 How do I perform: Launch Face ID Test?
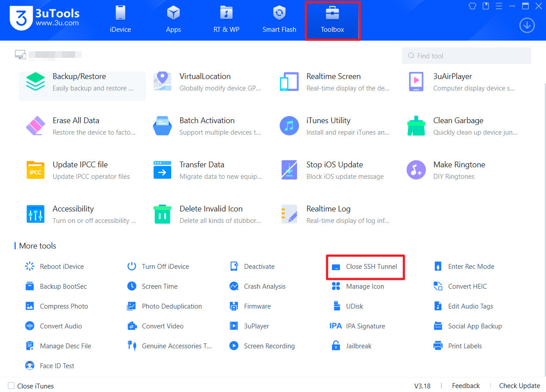[x=50, y=366]
